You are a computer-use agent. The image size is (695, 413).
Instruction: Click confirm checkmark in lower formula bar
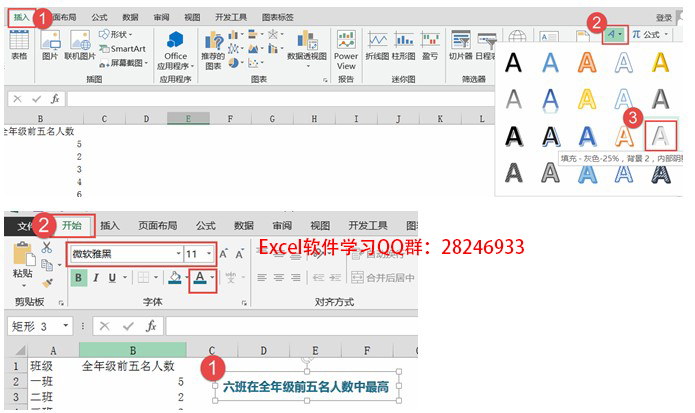pyautogui.click(x=129, y=326)
